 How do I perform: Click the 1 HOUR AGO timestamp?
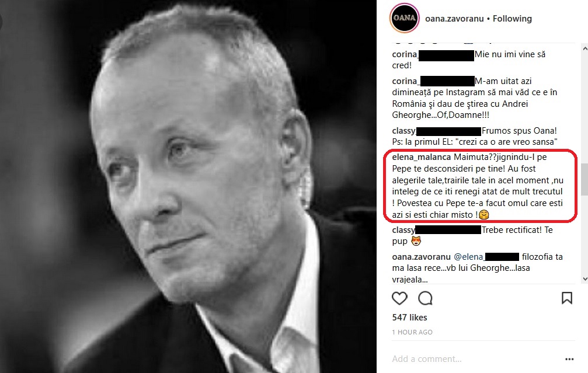click(412, 332)
